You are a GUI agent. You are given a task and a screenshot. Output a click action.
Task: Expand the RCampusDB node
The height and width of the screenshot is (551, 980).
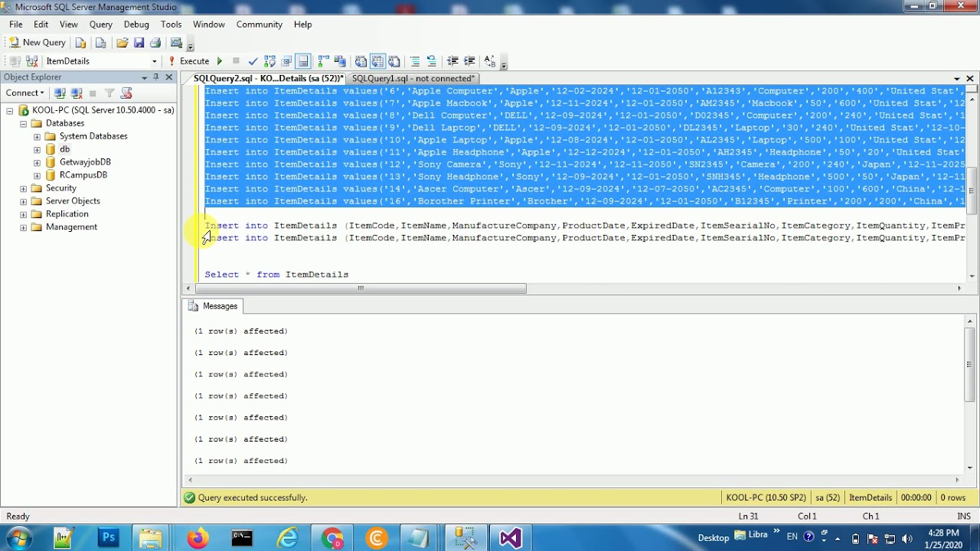(x=37, y=175)
